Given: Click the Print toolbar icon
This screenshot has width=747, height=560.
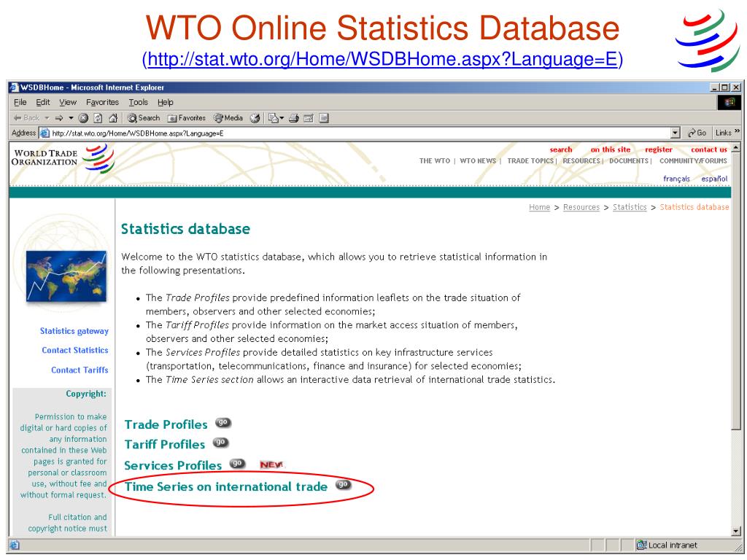Looking at the screenshot, I should (294, 118).
